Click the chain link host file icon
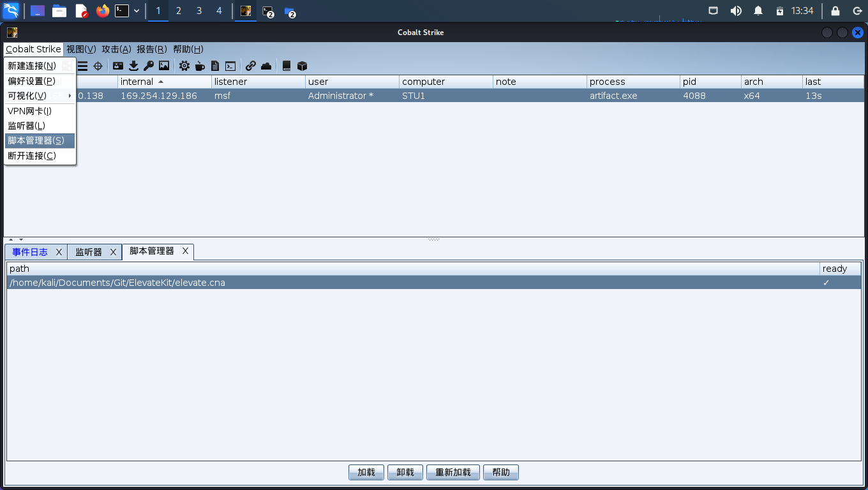 pyautogui.click(x=251, y=66)
